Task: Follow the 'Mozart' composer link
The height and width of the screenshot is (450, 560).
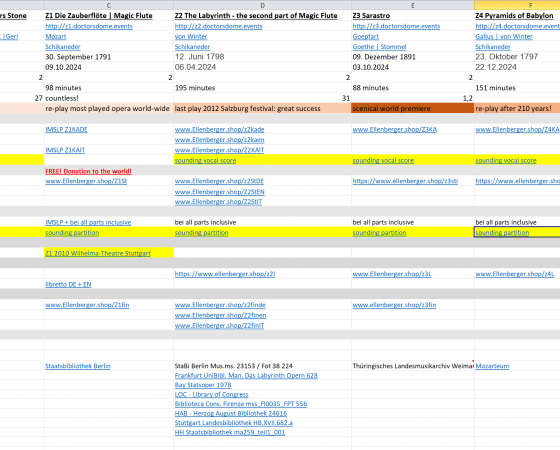Action: point(55,36)
